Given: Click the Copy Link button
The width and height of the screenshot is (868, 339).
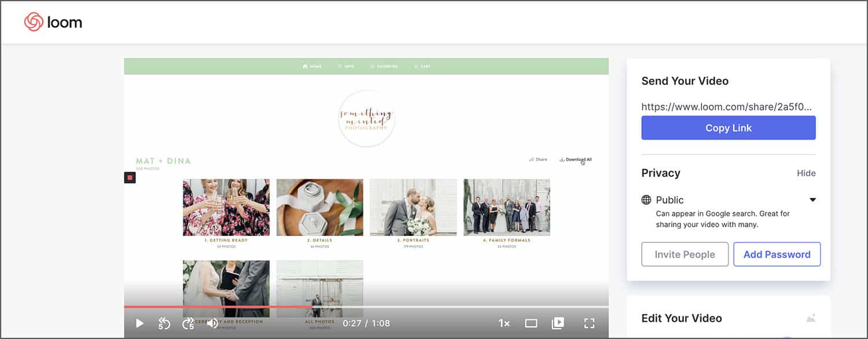Looking at the screenshot, I should pyautogui.click(x=728, y=127).
